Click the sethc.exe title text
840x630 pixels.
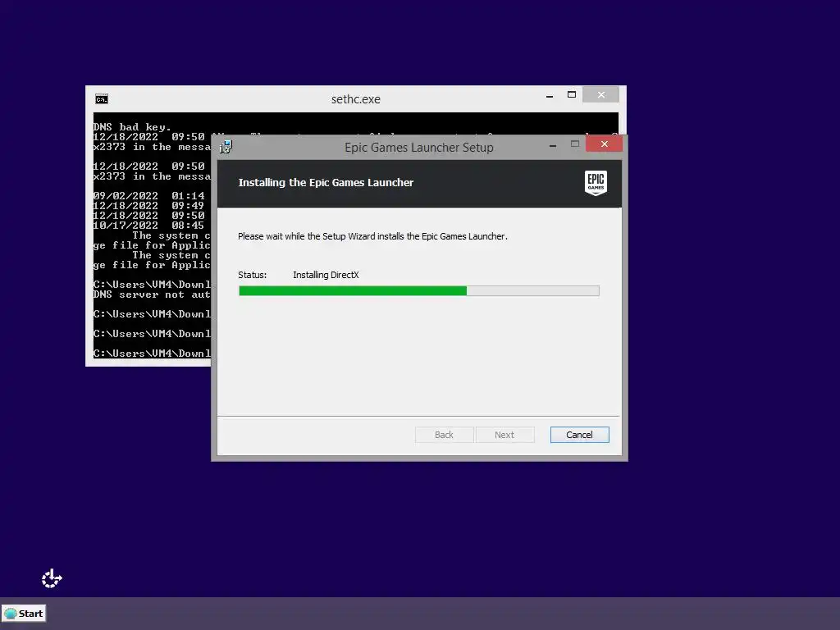coord(356,99)
